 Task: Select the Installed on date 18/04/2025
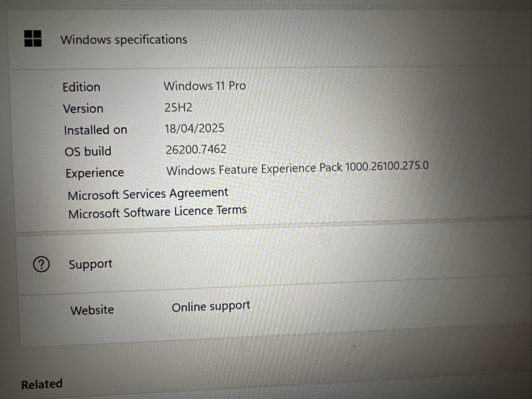point(194,128)
